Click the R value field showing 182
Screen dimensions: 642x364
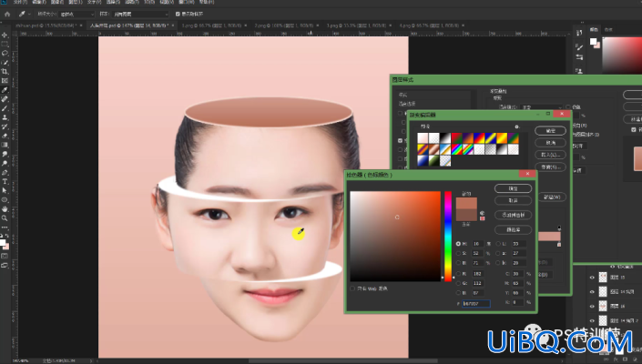[x=477, y=274]
